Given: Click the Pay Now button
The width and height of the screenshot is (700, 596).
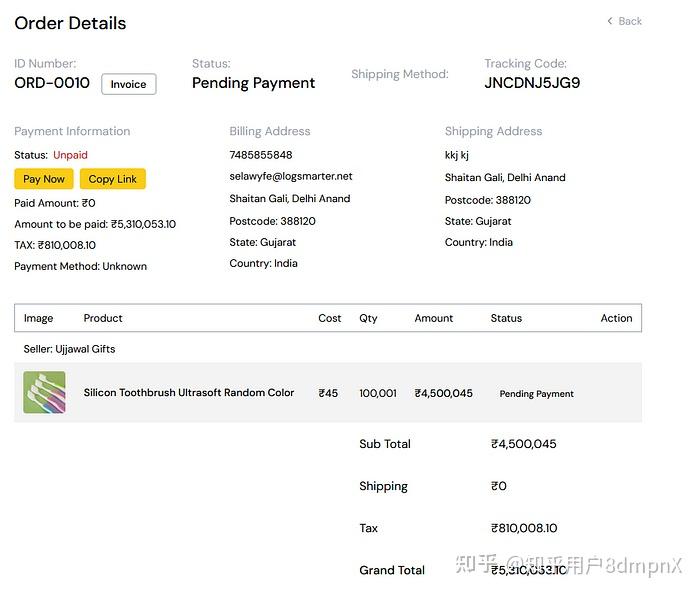Looking at the screenshot, I should coord(44,179).
